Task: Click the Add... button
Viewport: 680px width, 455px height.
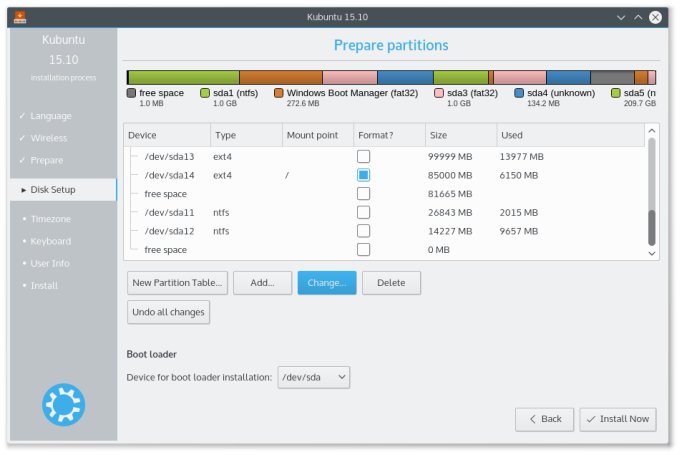Action: [262, 283]
